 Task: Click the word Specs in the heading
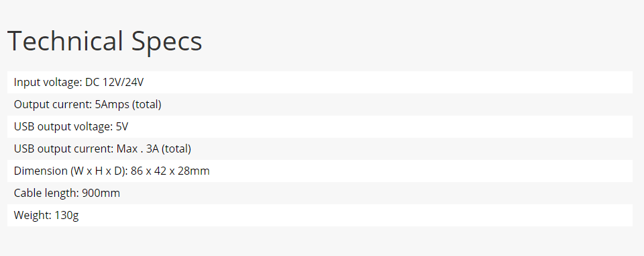(x=167, y=43)
